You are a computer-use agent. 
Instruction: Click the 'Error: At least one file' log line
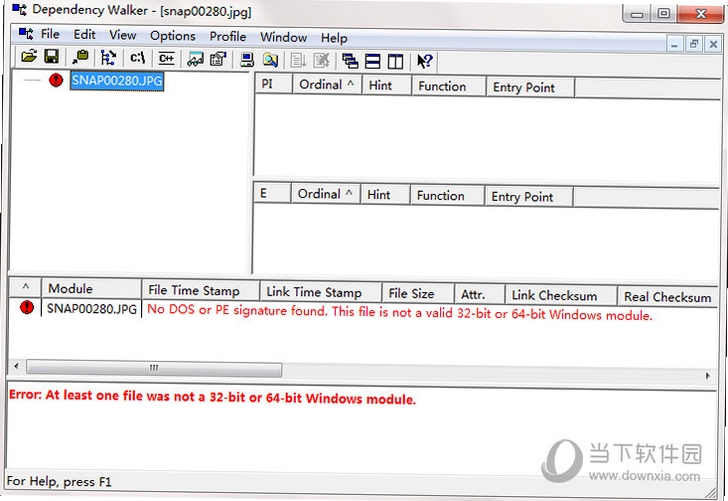(213, 397)
